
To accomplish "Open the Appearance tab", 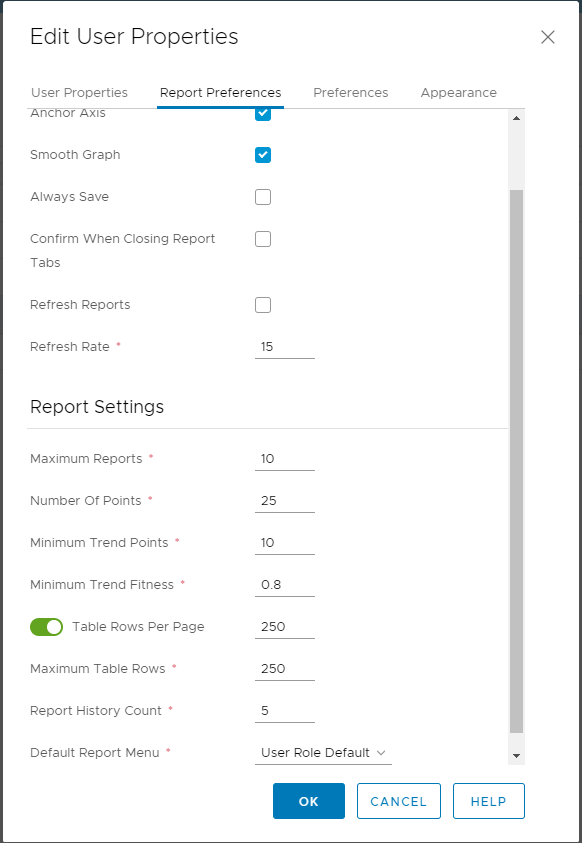I will tap(458, 92).
